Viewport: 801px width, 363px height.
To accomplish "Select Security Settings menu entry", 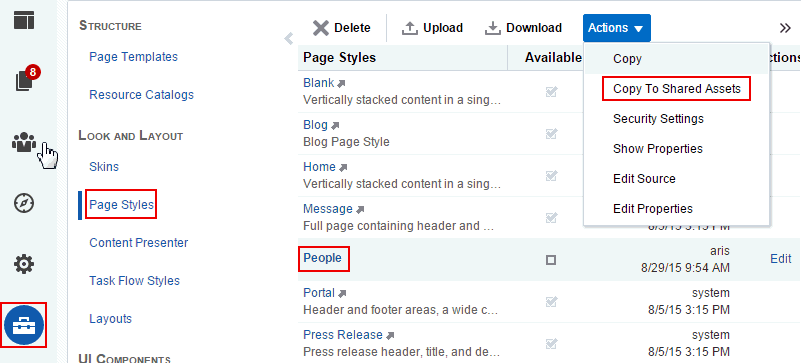I will tap(658, 119).
